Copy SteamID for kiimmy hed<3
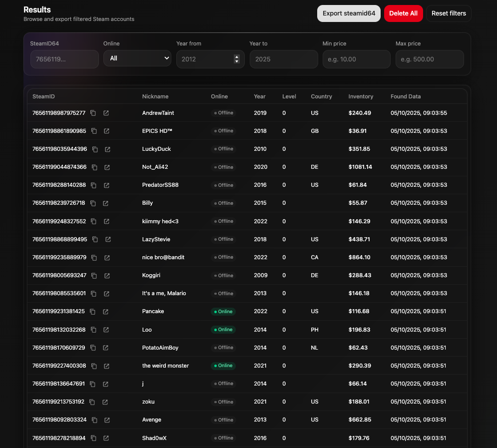This screenshot has height=448, width=497. (x=93, y=221)
